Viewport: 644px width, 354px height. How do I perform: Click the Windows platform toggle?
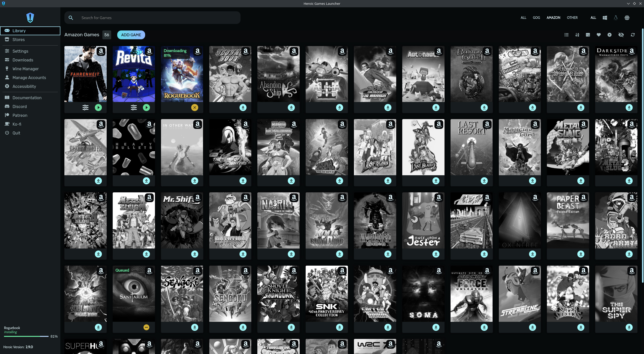tap(604, 18)
